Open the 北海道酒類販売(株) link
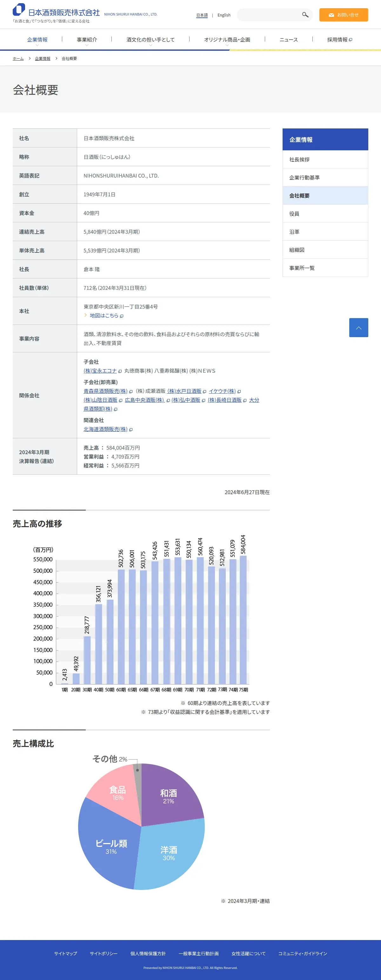 pos(105,429)
